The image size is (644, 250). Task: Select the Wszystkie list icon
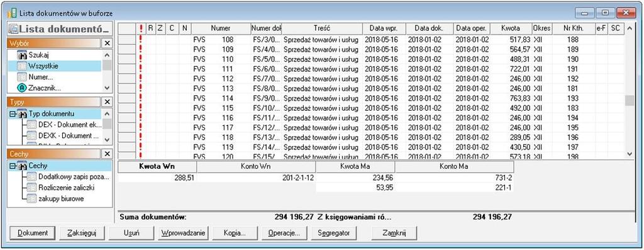click(22, 65)
